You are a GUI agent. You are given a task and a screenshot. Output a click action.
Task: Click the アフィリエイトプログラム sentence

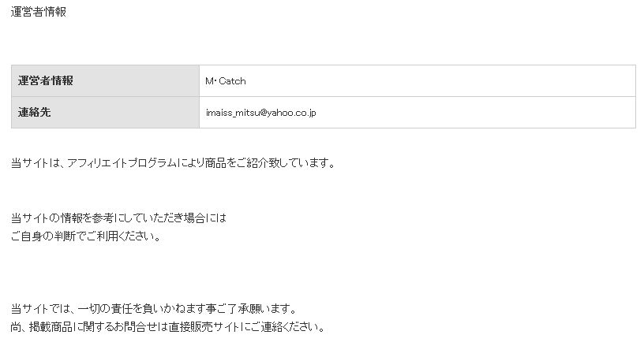coord(174,163)
